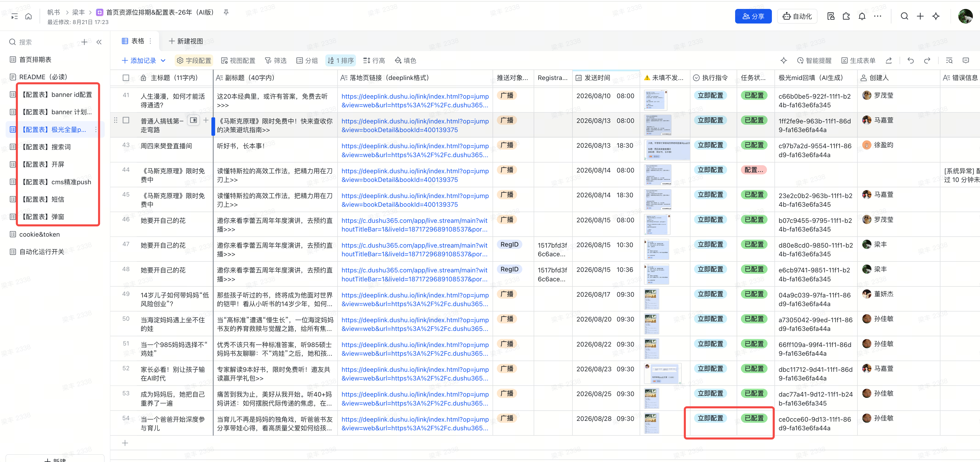Viewport: 980px width, 462px height.
Task: Open options for the 极光全量p sidebar item
Action: (95, 130)
